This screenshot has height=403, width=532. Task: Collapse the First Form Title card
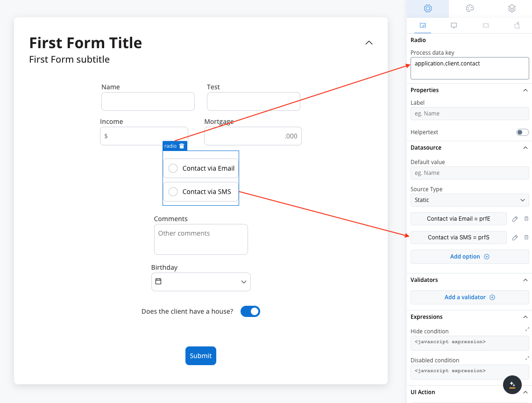point(369,43)
